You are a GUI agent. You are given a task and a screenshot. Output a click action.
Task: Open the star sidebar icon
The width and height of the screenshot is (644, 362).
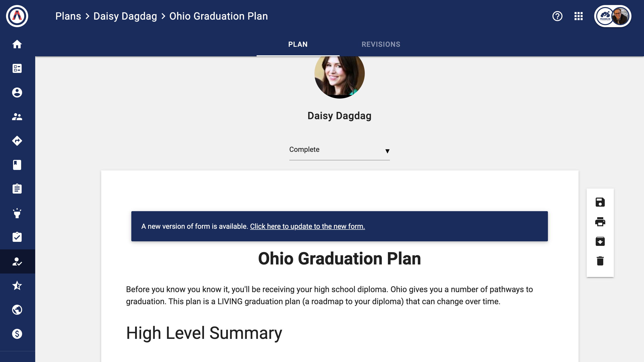point(17,286)
